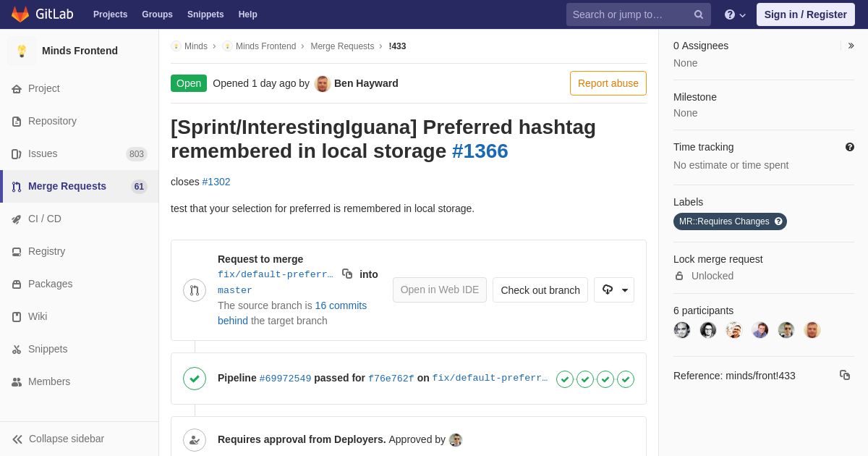Click the Check out branch button
This screenshot has width=868, height=456.
point(540,290)
